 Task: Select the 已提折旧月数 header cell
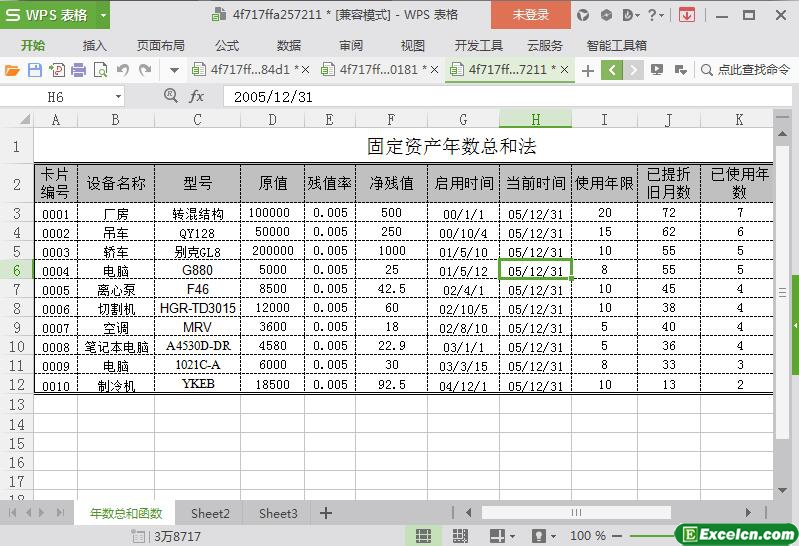click(669, 184)
